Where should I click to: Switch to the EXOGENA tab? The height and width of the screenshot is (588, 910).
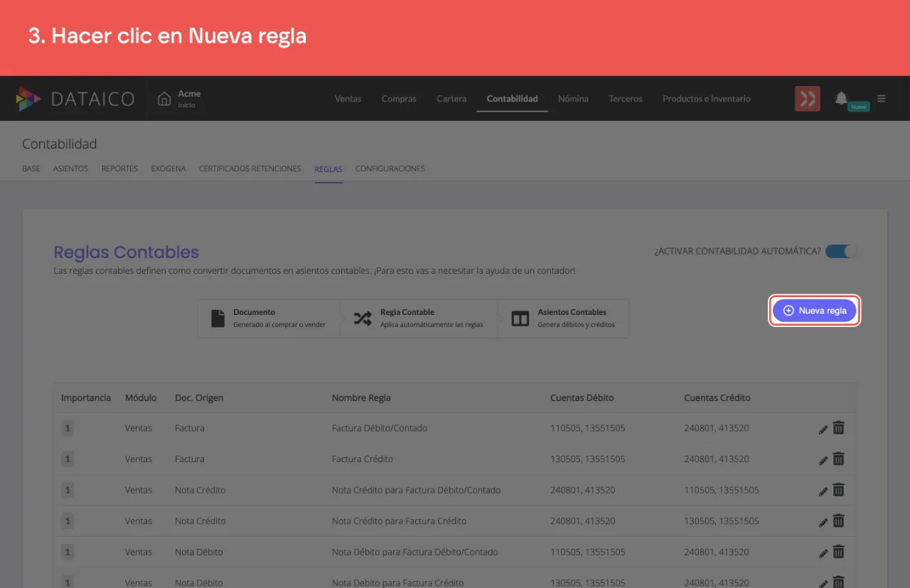click(168, 169)
